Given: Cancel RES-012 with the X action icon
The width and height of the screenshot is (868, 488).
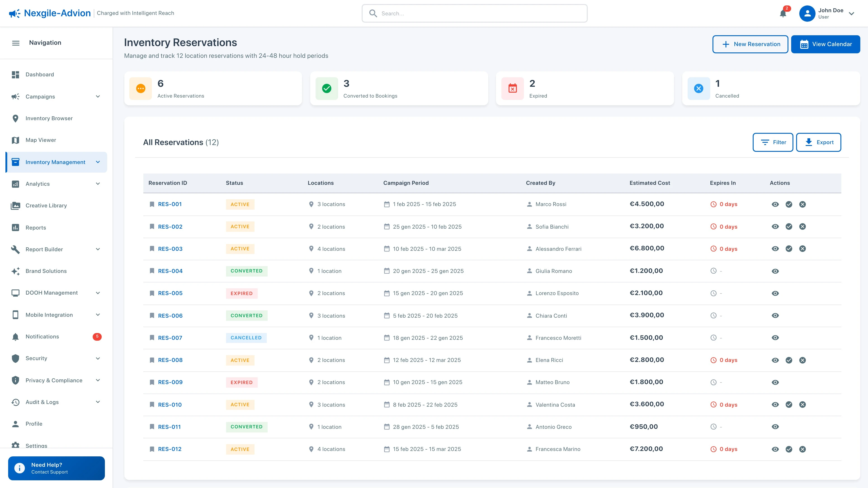Looking at the screenshot, I should click(802, 449).
